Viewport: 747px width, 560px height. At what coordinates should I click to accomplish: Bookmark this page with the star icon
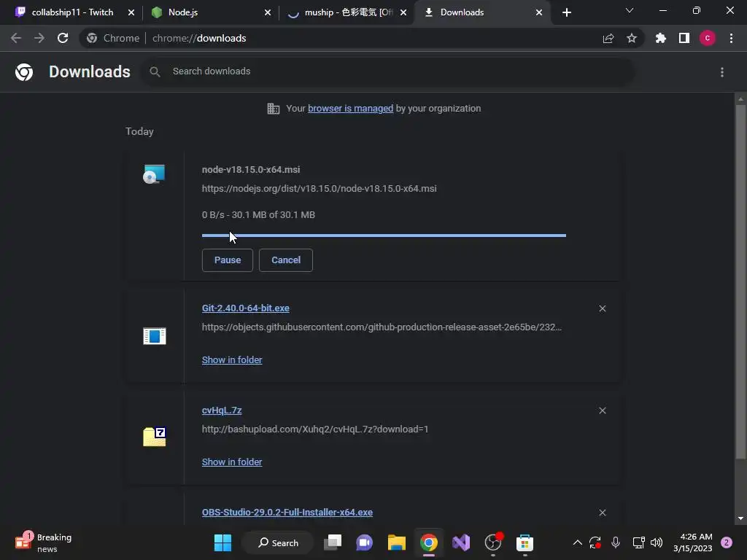click(x=632, y=38)
